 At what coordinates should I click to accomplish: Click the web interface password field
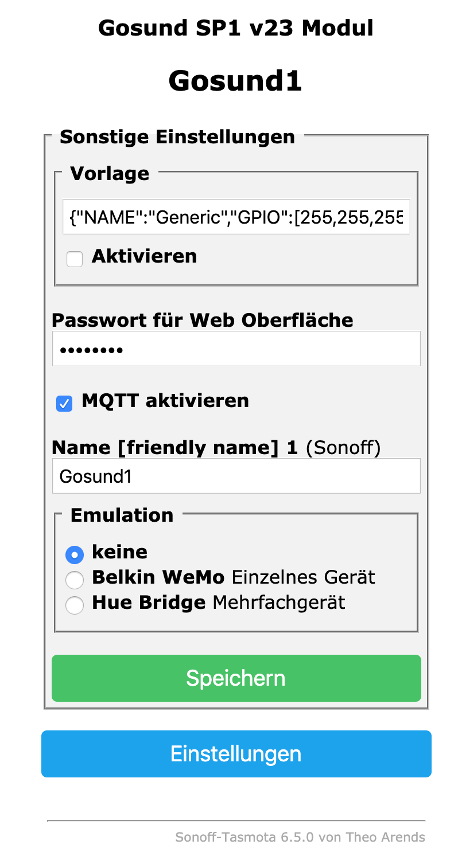click(x=236, y=349)
